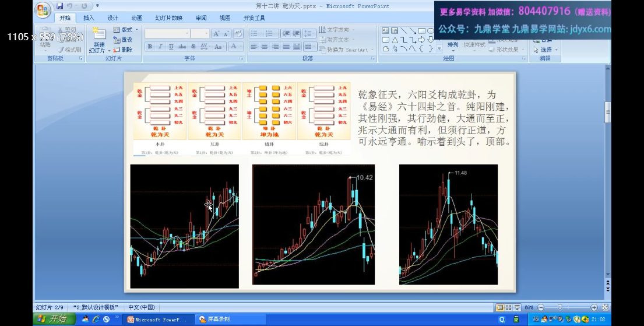Toggle underline formatting
644x326 pixels.
pyautogui.click(x=171, y=47)
